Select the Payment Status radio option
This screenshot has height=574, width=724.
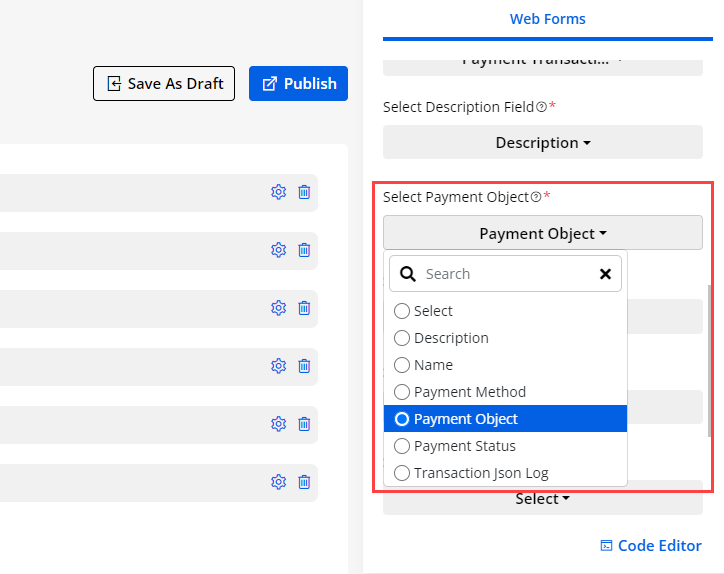click(402, 446)
